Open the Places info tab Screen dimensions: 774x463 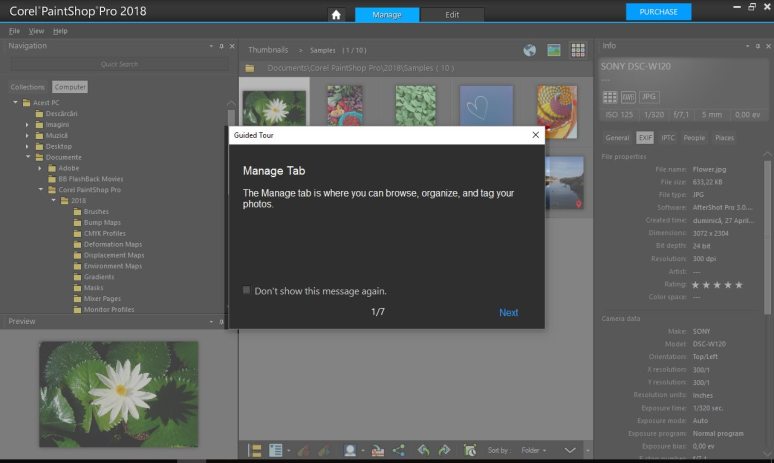coord(724,138)
